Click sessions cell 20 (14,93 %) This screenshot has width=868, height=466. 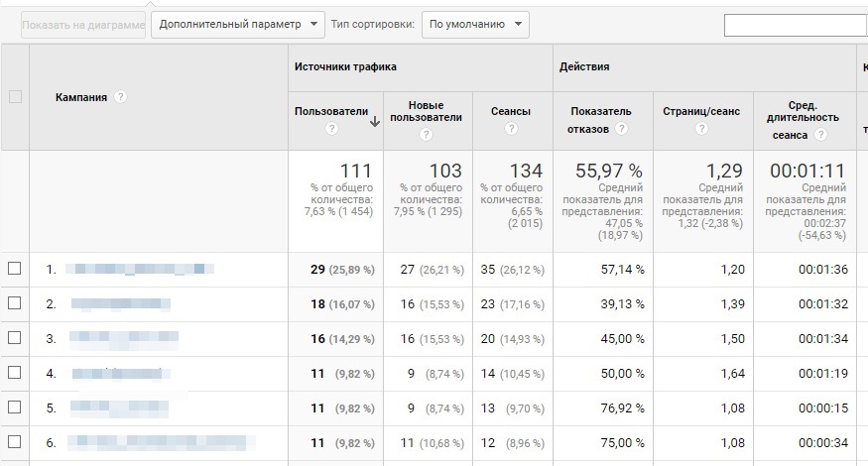[x=513, y=339]
